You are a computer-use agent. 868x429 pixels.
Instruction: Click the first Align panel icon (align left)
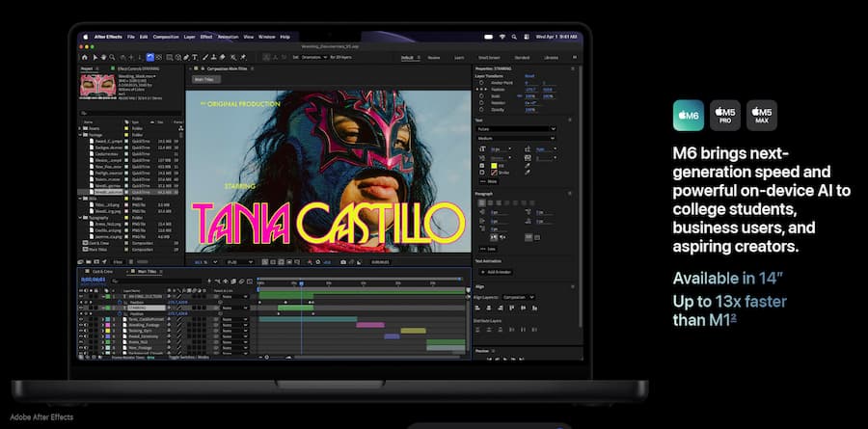pos(477,308)
